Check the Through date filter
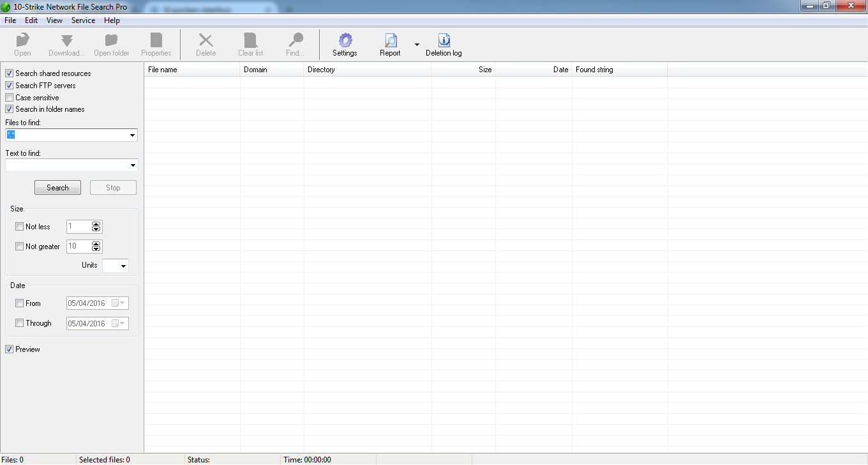The width and height of the screenshot is (868, 465). coord(20,323)
